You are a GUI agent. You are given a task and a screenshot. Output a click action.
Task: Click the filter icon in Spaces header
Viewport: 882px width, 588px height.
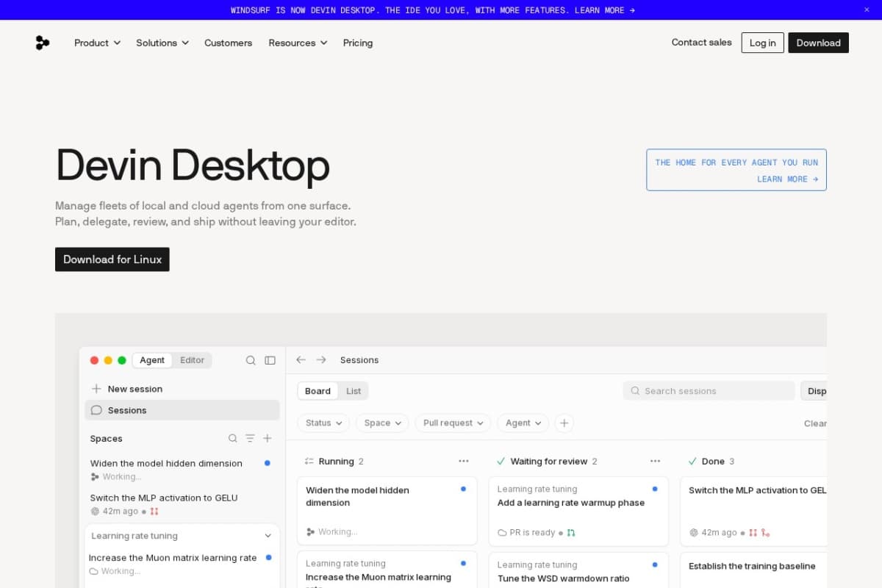click(x=250, y=438)
